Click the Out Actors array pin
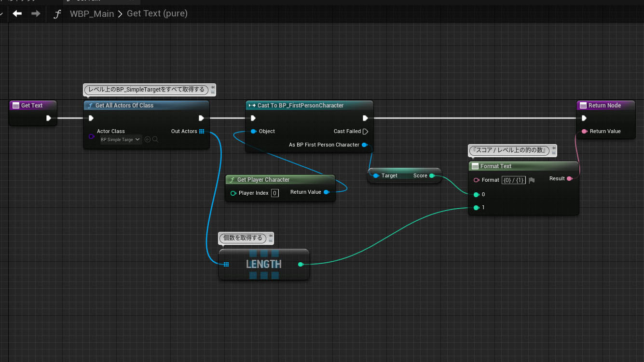The height and width of the screenshot is (362, 644). (x=202, y=131)
